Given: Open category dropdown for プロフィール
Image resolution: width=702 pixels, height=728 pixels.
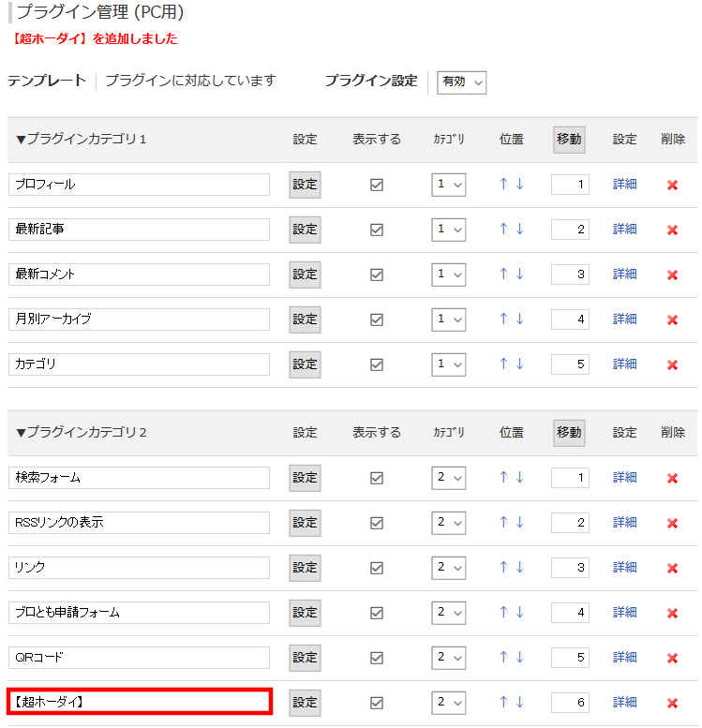Looking at the screenshot, I should point(448,185).
